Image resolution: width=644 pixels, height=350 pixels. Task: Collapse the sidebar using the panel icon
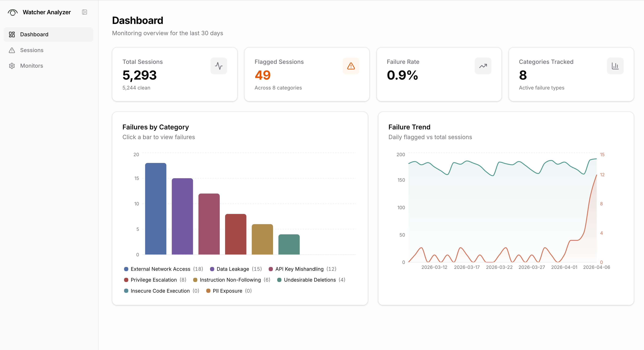tap(84, 12)
